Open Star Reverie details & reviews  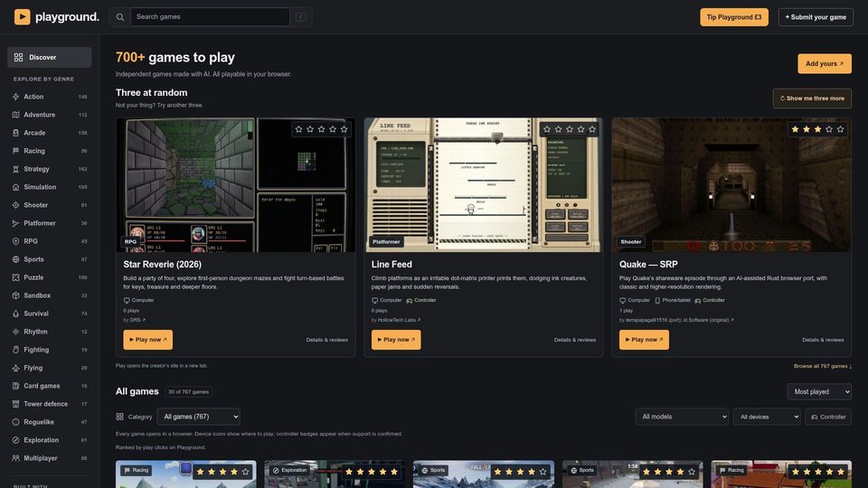[x=327, y=340]
